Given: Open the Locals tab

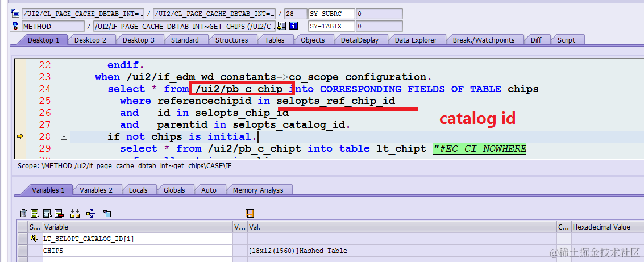Looking at the screenshot, I should [138, 190].
